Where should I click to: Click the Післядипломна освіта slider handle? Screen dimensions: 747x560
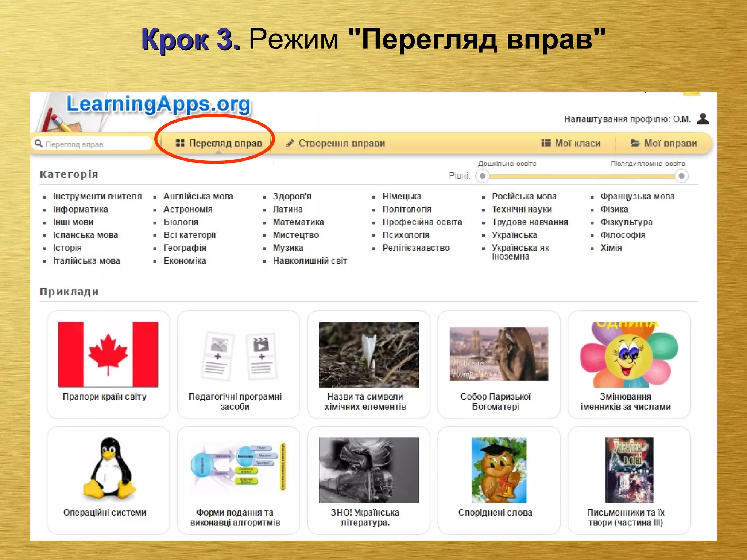tap(681, 176)
